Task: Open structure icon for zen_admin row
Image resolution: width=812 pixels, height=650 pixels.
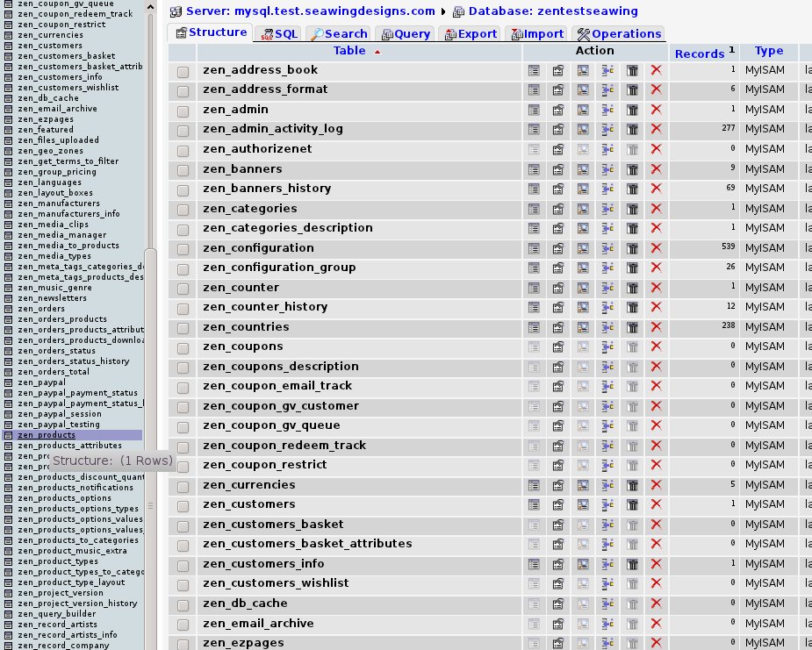Action: [557, 110]
